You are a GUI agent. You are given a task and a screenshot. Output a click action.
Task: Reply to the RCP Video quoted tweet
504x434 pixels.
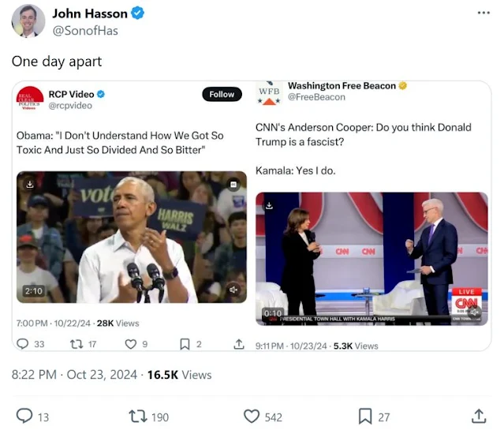coord(23,344)
